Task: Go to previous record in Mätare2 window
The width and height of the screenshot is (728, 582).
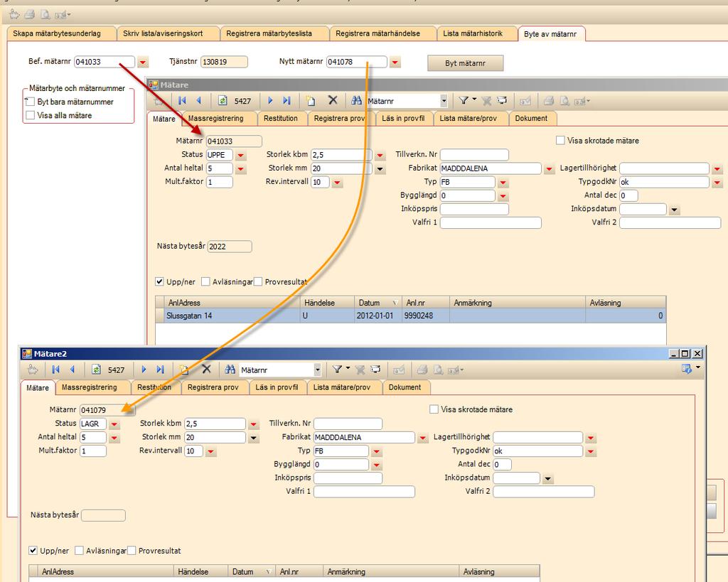Action: pyautogui.click(x=73, y=370)
